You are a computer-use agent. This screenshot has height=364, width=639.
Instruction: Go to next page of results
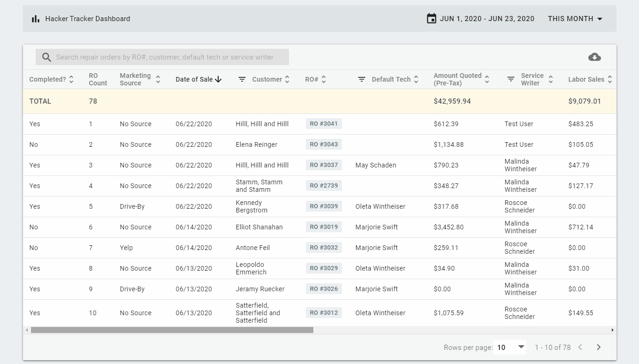coord(599,347)
